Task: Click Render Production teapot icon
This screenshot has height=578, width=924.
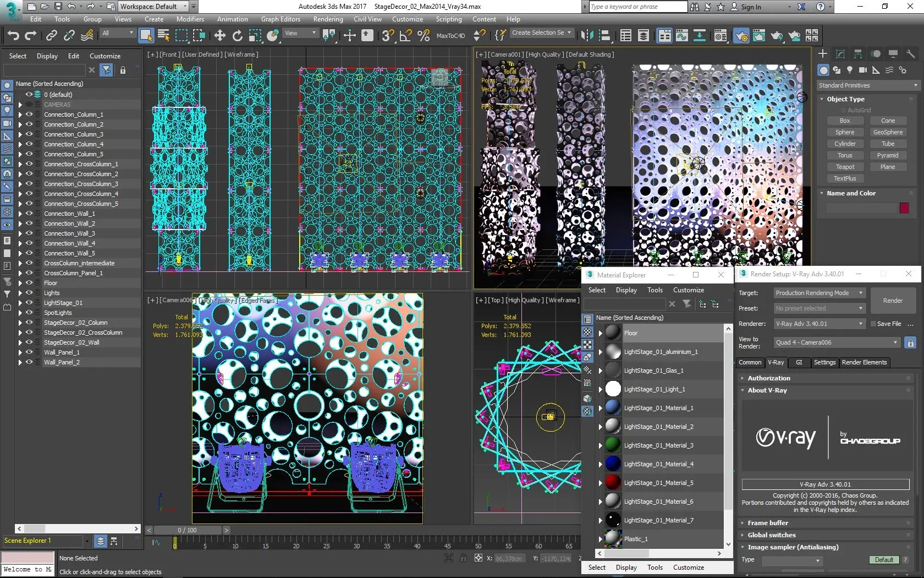Action: tap(777, 36)
